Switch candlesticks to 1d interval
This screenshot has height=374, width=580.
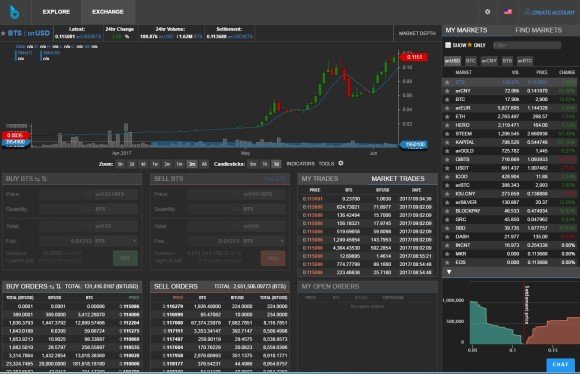tap(276, 164)
